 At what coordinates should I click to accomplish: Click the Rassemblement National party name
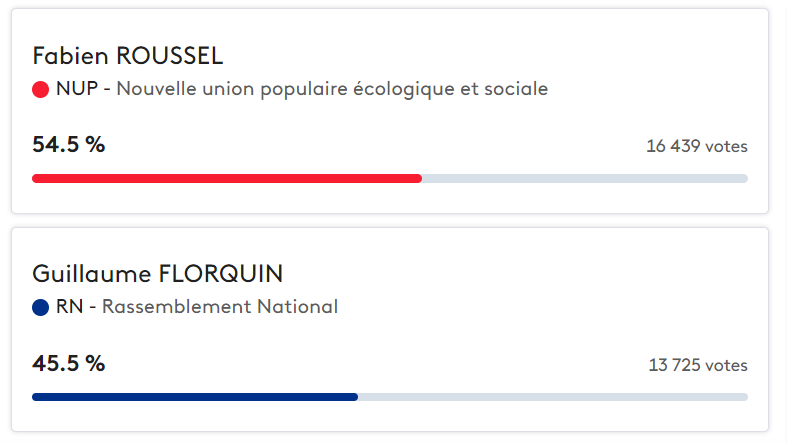pos(220,307)
